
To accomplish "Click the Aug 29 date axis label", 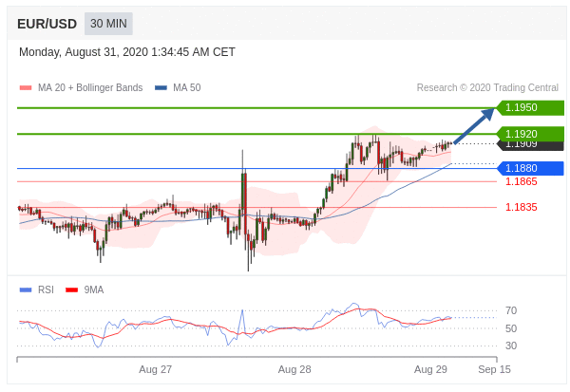I will point(430,369).
